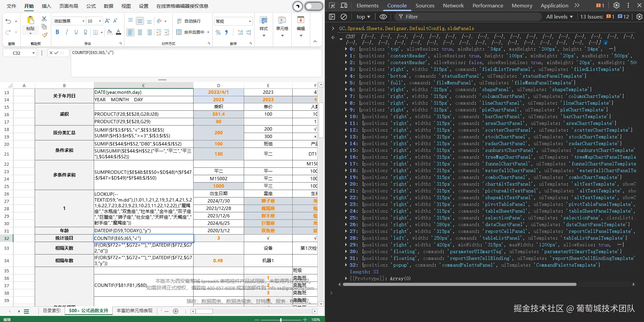Toggle the live expression eye icon

click(383, 17)
